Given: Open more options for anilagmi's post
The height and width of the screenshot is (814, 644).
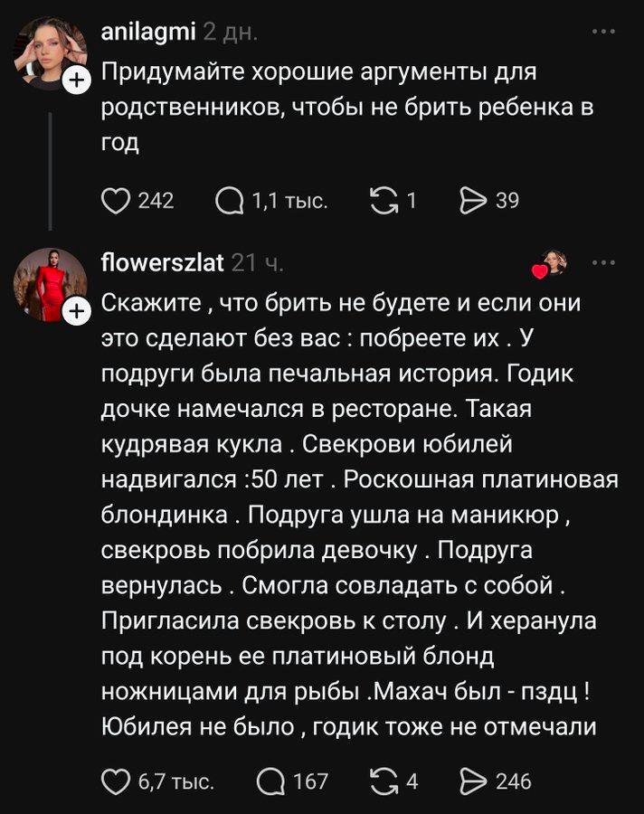Looking at the screenshot, I should click(602, 33).
